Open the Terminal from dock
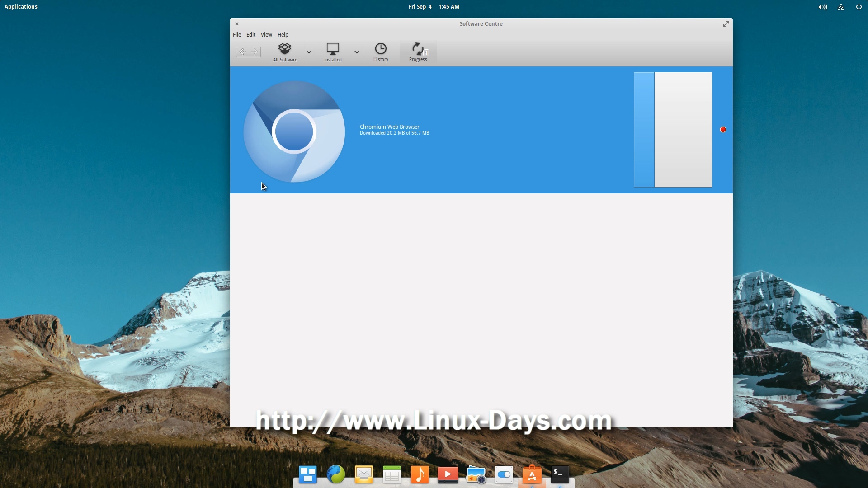 pyautogui.click(x=560, y=474)
